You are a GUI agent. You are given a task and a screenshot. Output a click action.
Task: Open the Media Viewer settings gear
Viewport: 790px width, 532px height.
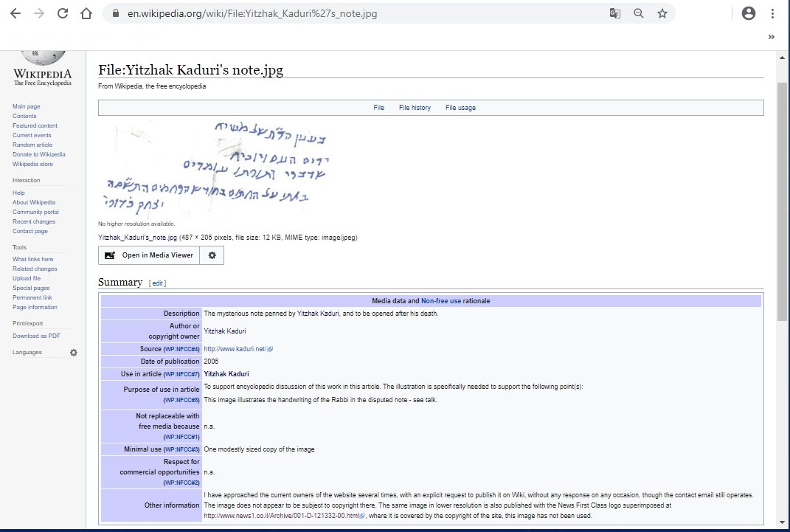click(212, 255)
